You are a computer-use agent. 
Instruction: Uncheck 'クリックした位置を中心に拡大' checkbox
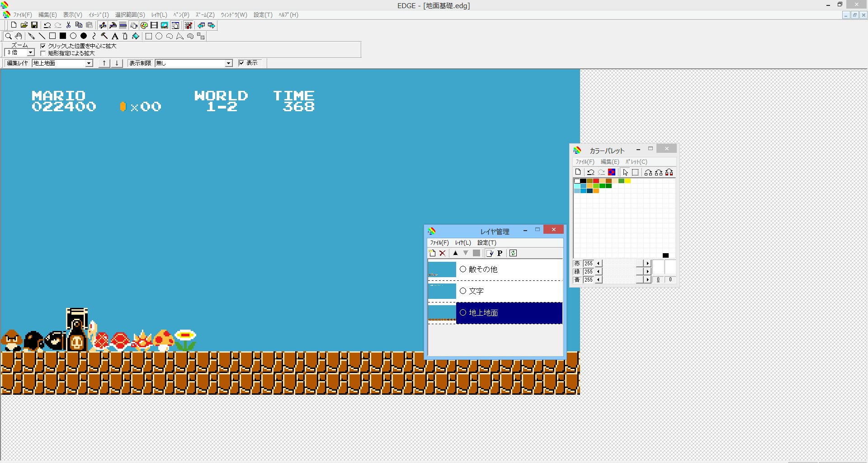(x=43, y=46)
